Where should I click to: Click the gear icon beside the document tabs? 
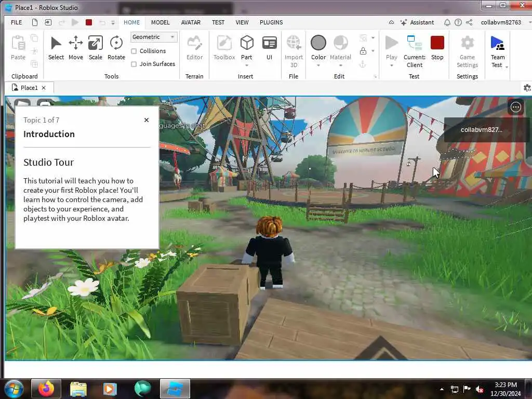527,88
